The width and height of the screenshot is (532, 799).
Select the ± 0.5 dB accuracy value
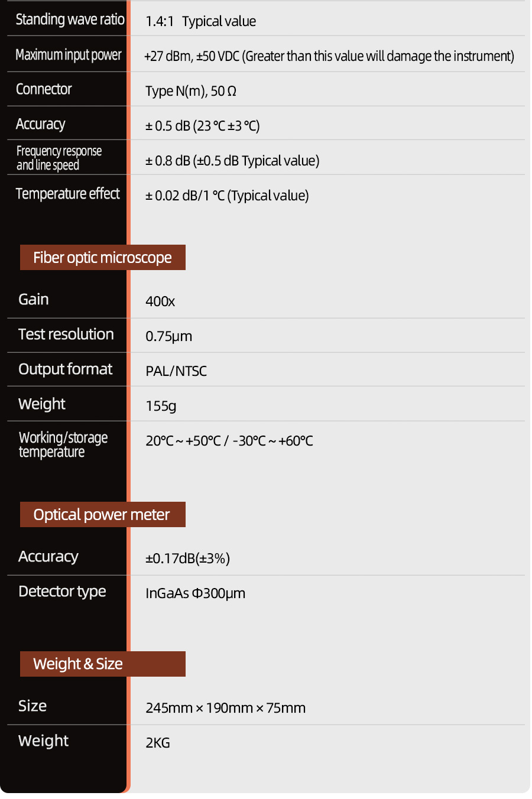tap(203, 126)
